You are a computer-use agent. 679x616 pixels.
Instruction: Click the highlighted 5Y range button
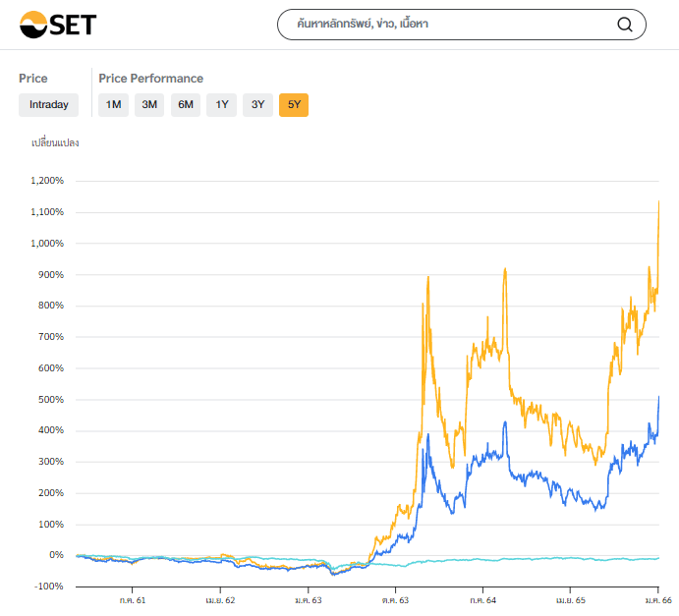294,104
